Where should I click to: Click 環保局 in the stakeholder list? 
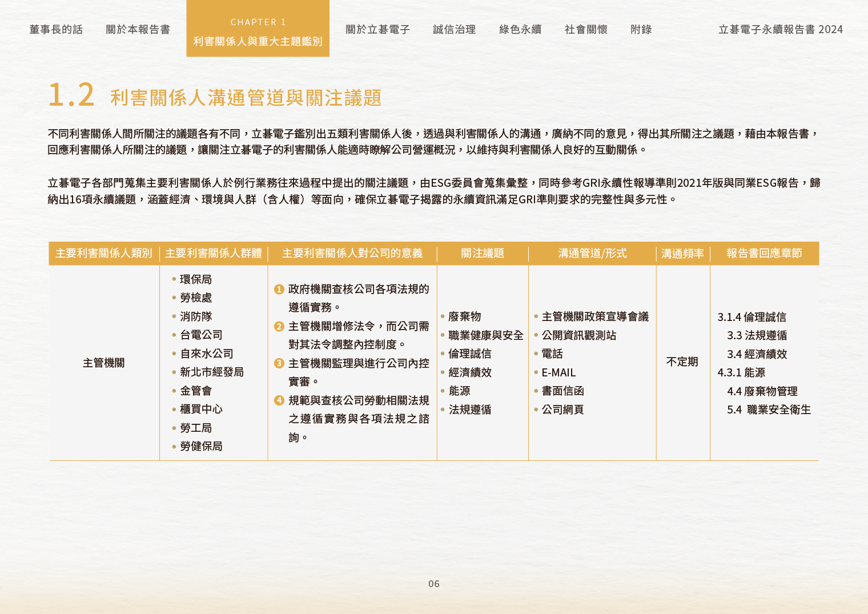pos(196,279)
